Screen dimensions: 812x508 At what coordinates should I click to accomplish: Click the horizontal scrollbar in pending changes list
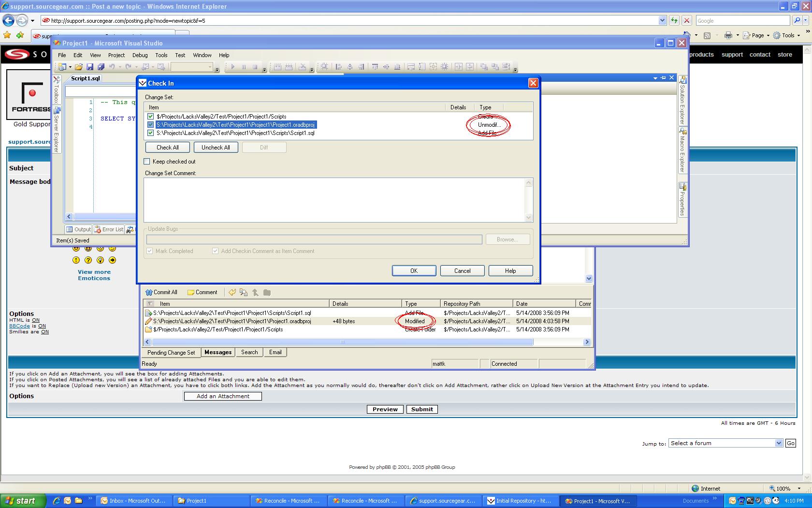tap(342, 342)
